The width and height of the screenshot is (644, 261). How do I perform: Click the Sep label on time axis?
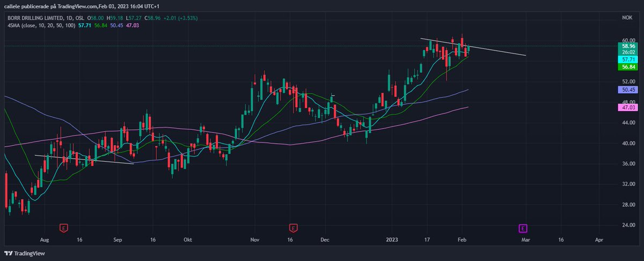(119, 241)
